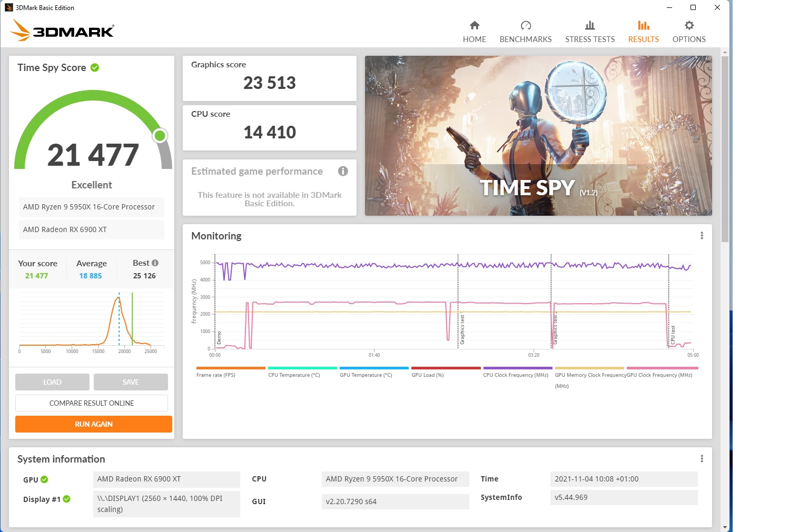This screenshot has height=532, width=809.
Task: Open the Home tab icon
Action: [x=475, y=25]
